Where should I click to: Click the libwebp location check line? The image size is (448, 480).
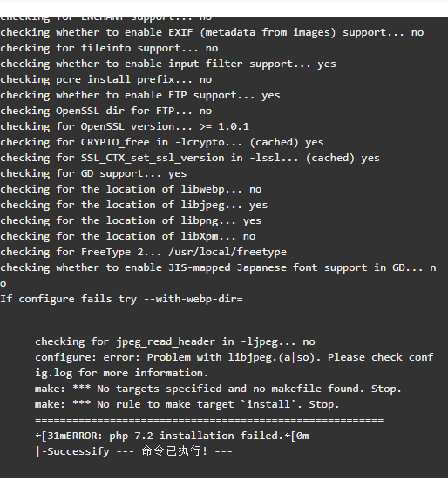pyautogui.click(x=131, y=189)
